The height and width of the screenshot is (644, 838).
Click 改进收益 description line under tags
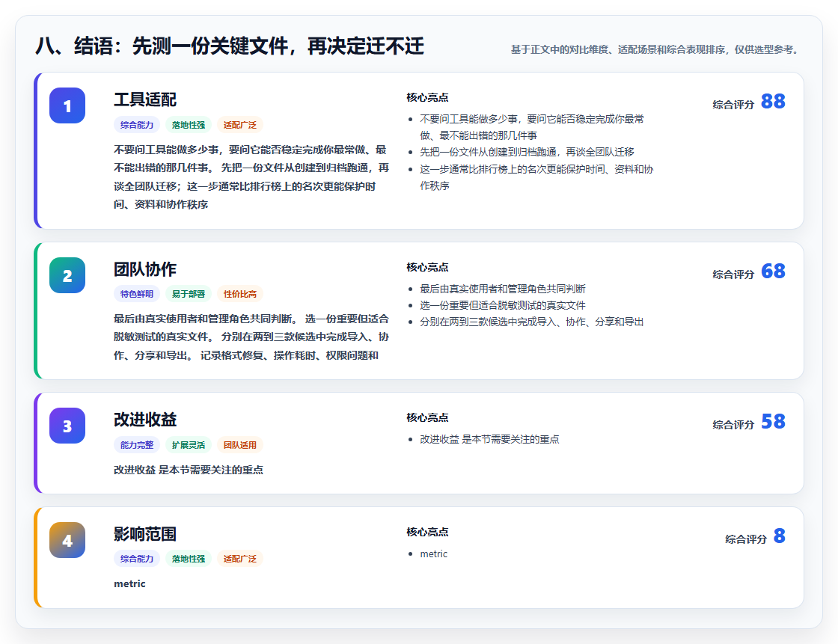pos(188,470)
